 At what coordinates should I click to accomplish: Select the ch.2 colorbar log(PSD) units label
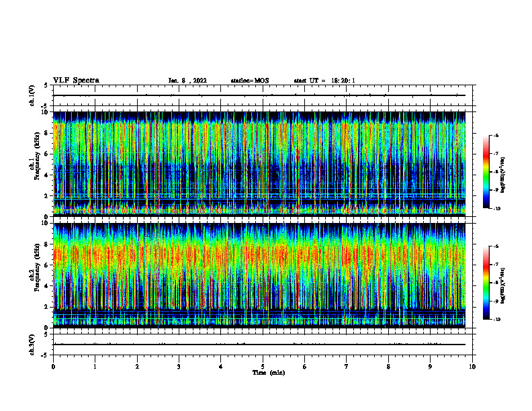[502, 286]
